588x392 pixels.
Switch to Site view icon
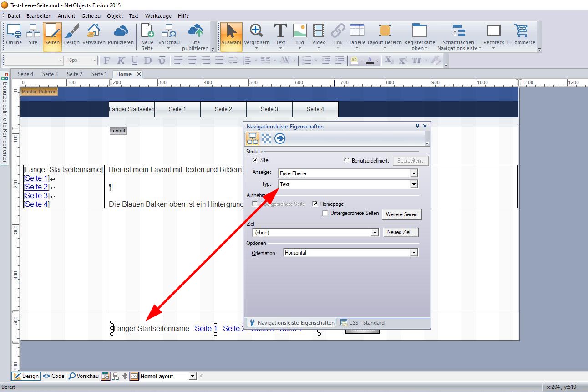(33, 35)
